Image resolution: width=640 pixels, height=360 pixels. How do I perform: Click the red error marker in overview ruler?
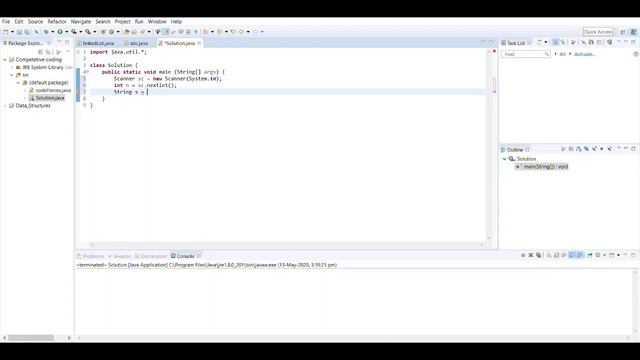(x=494, y=51)
